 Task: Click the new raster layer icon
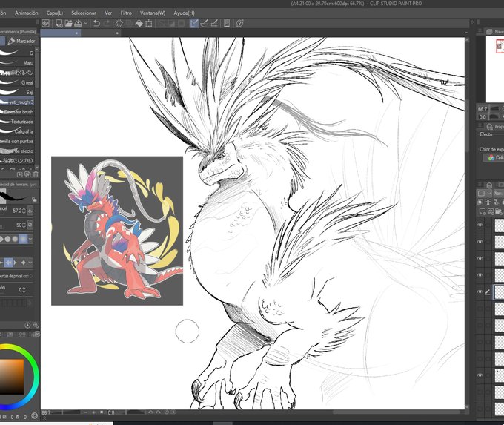click(483, 211)
